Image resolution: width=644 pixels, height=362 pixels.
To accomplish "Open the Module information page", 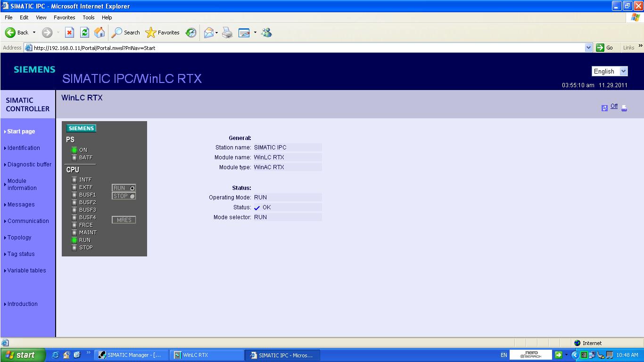I will [22, 184].
